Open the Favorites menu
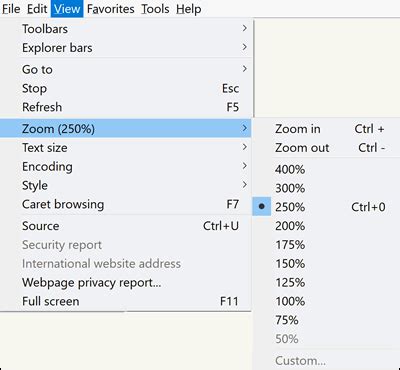This screenshot has height=370, width=400. click(111, 9)
